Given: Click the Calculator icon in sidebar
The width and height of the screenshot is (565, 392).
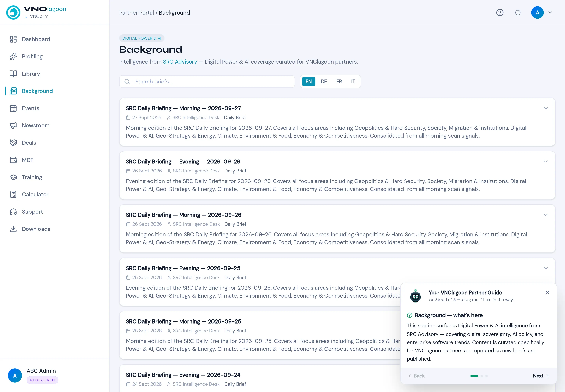Looking at the screenshot, I should (13, 194).
